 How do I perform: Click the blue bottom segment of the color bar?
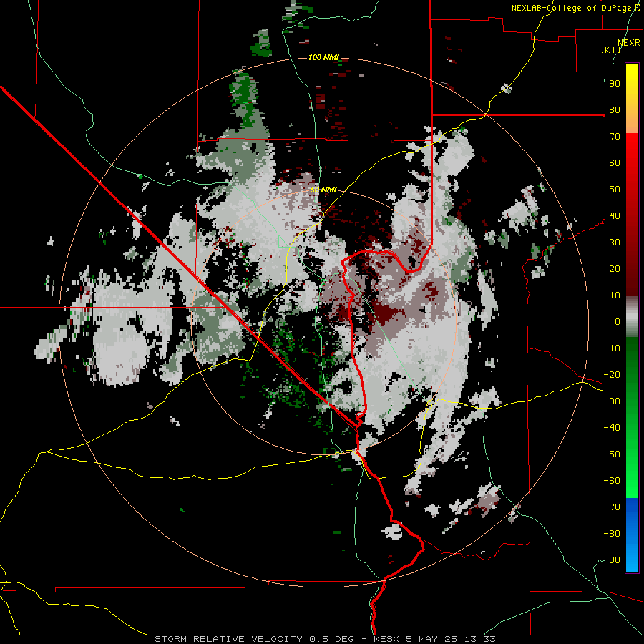coord(632,535)
